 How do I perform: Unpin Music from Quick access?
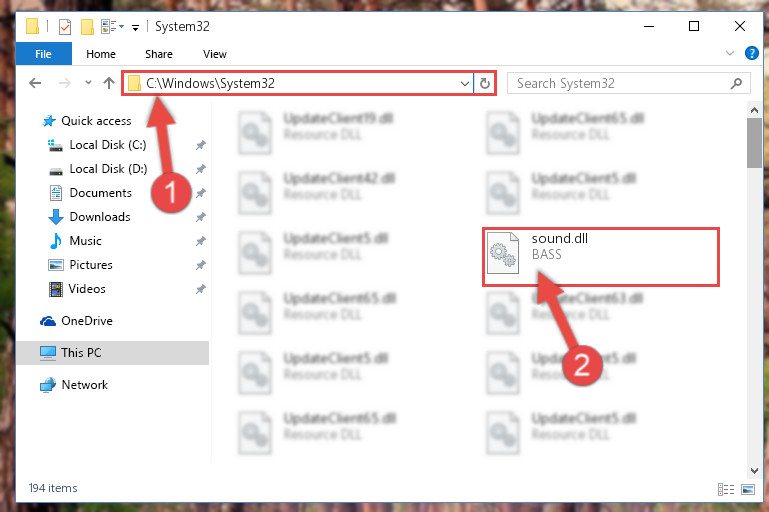click(x=201, y=241)
